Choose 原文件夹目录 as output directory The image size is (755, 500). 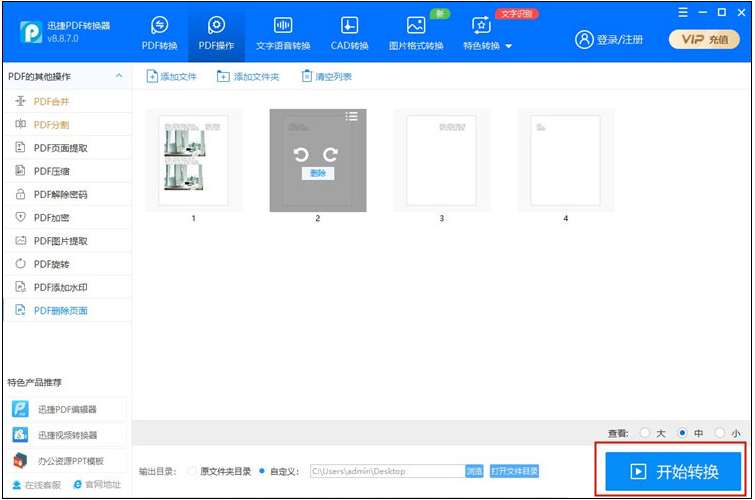192,470
